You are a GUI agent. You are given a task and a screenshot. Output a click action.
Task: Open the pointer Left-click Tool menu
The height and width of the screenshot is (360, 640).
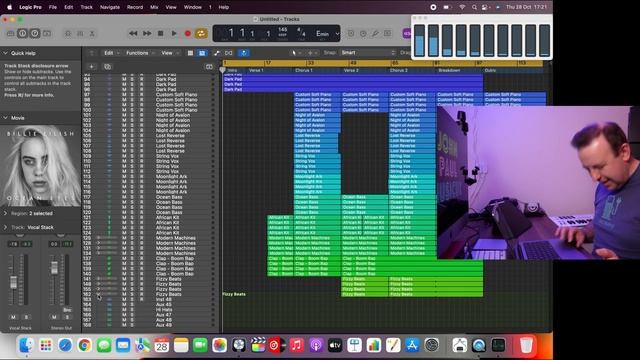pyautogui.click(x=296, y=53)
